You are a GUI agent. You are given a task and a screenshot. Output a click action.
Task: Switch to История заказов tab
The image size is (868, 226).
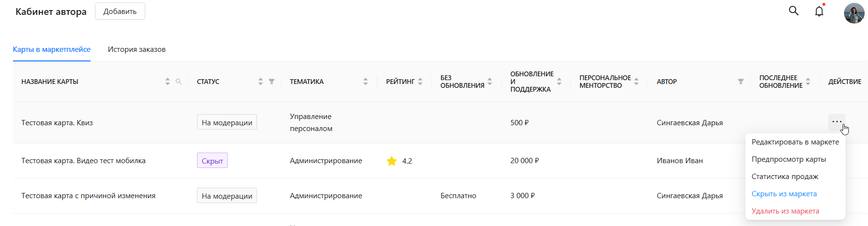[137, 49]
